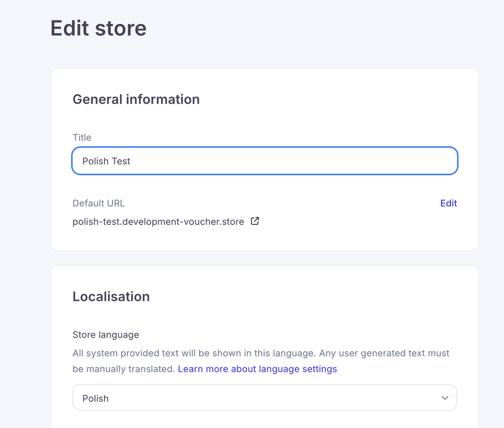Click the 'Polish Test' text in Title field

coord(106,161)
